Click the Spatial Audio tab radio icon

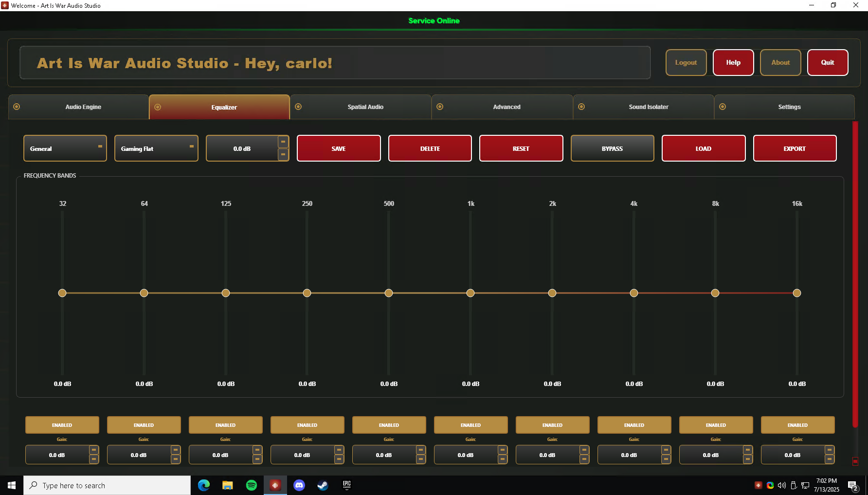[298, 107]
